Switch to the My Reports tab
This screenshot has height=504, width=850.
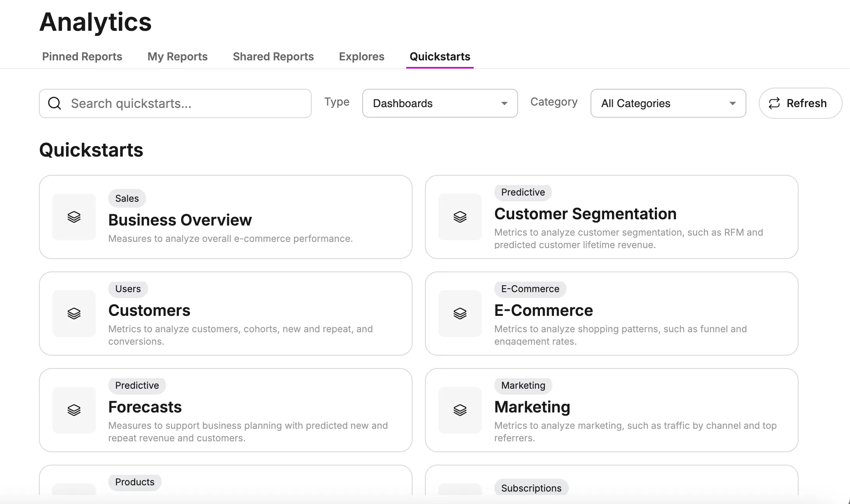pos(177,56)
